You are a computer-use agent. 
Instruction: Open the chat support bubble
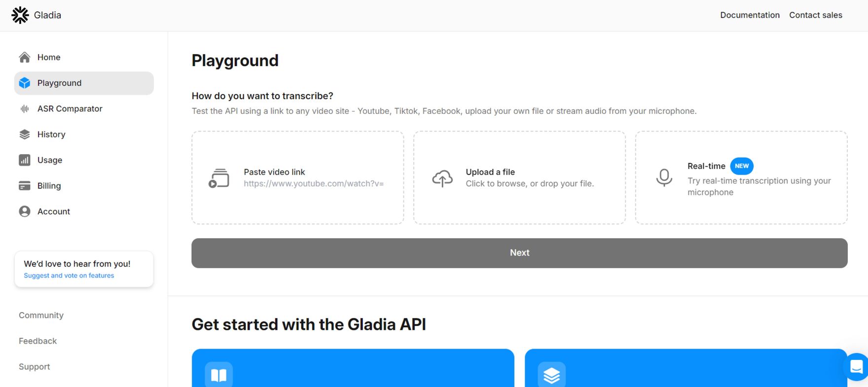(x=857, y=367)
